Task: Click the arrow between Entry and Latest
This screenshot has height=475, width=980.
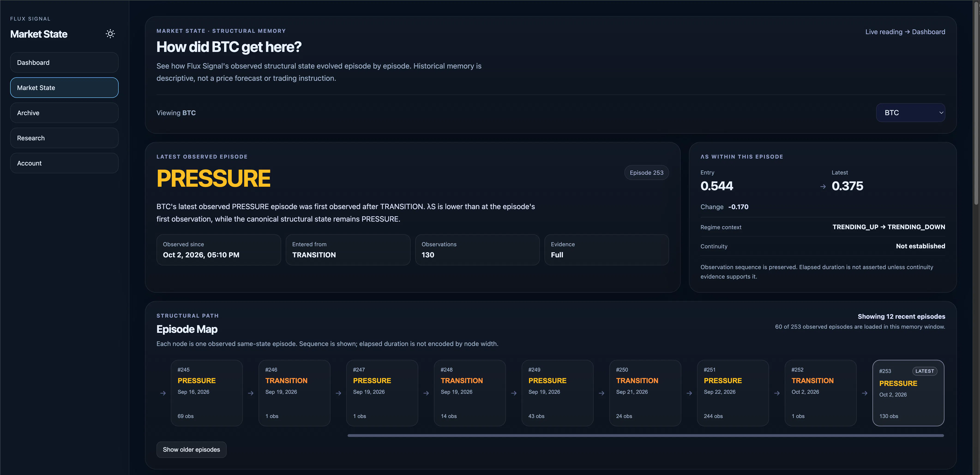Action: point(823,187)
